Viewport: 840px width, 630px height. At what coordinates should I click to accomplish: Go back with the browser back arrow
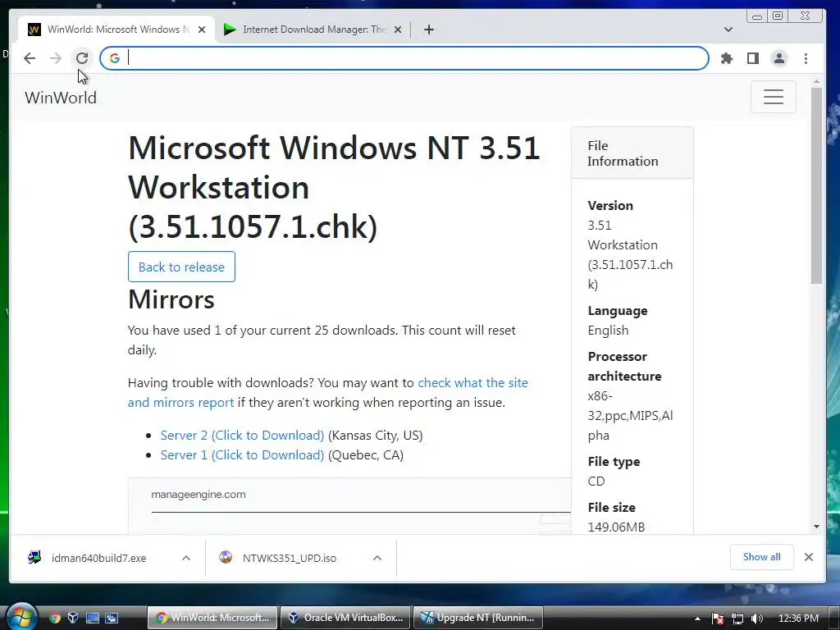[x=30, y=58]
